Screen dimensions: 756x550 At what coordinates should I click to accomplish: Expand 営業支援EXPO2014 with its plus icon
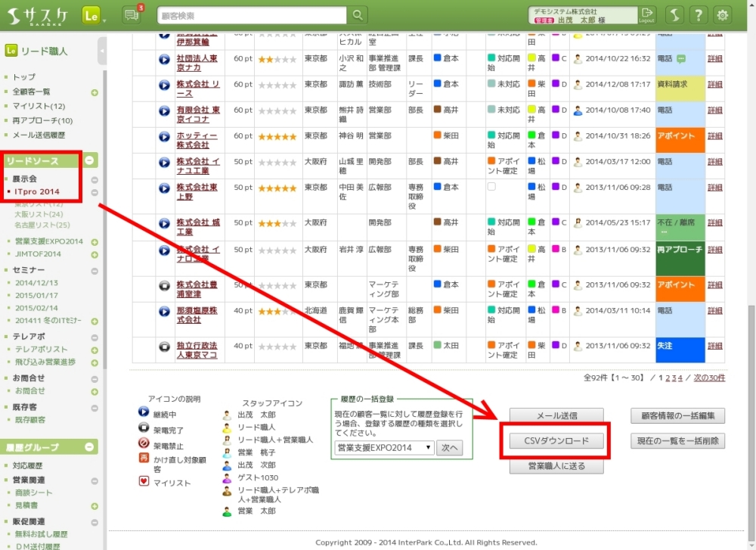tap(94, 242)
